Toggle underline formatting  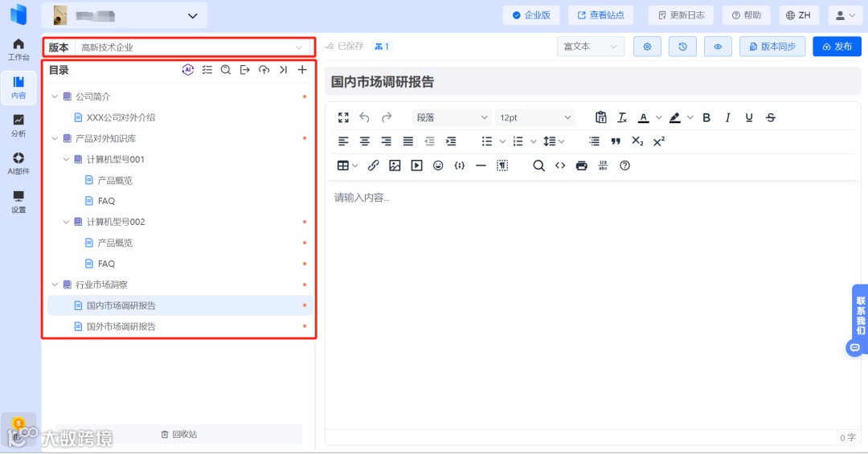[749, 117]
